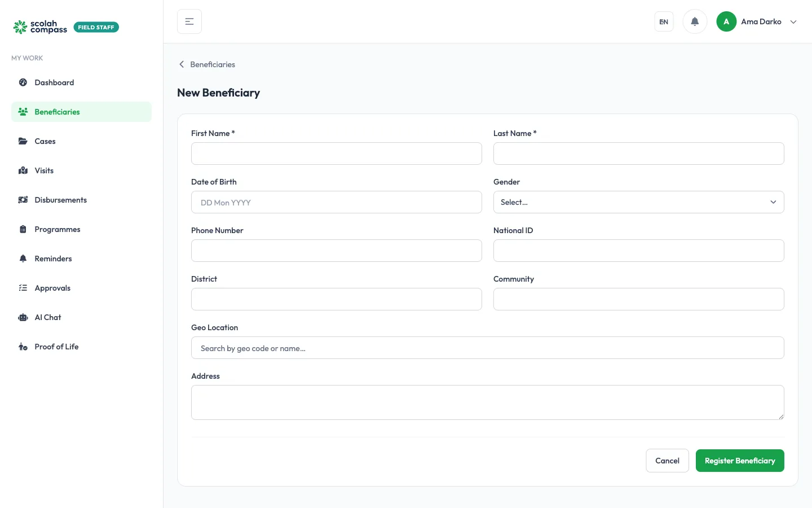This screenshot has height=508, width=812.
Task: Click the Programmes clipboard icon
Action: [x=23, y=229]
